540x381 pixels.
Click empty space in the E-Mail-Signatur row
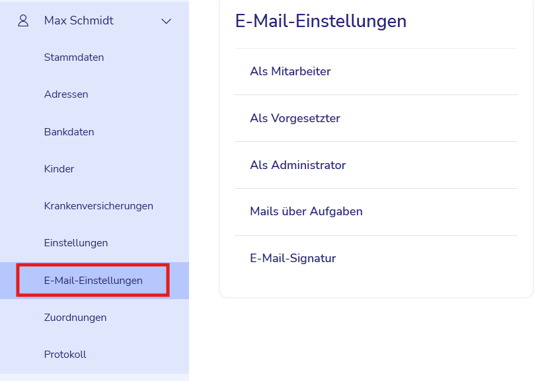coord(427,258)
